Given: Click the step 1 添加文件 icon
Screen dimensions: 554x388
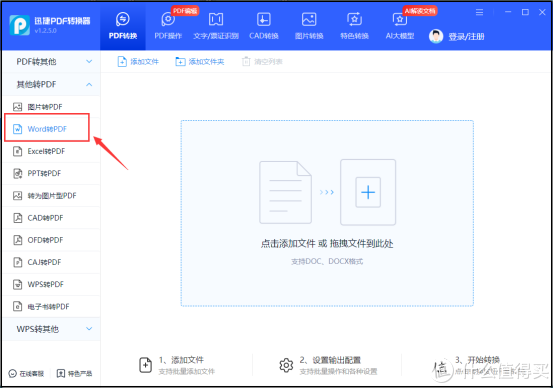Looking at the screenshot, I should point(145,365).
